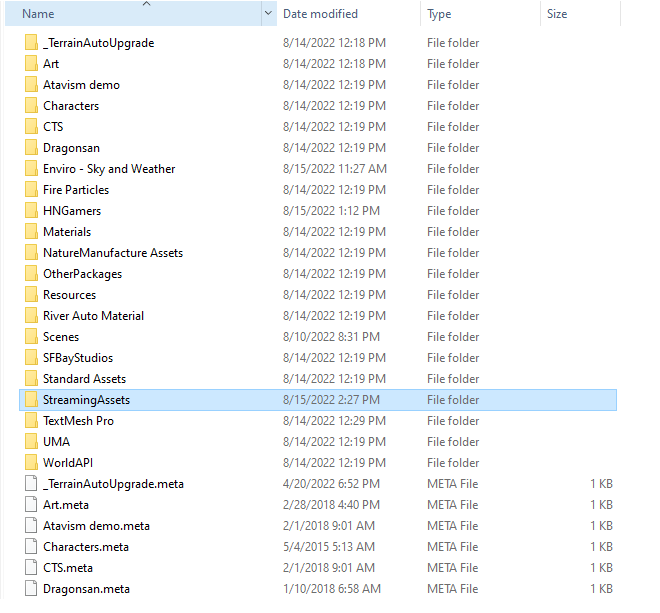Click 'File folder' type in Scenes row
The height and width of the screenshot is (613, 660).
[x=453, y=337]
